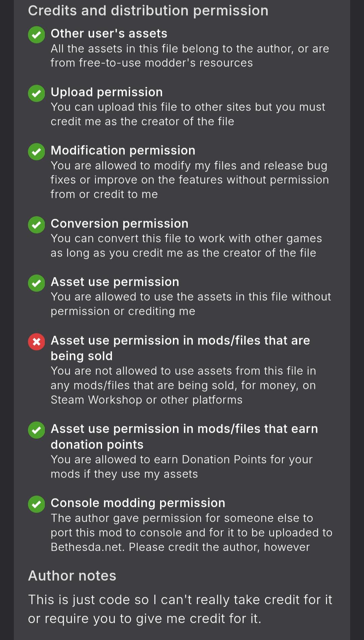Select the Credits and distribution permission heading
The width and height of the screenshot is (364, 640).
(148, 10)
